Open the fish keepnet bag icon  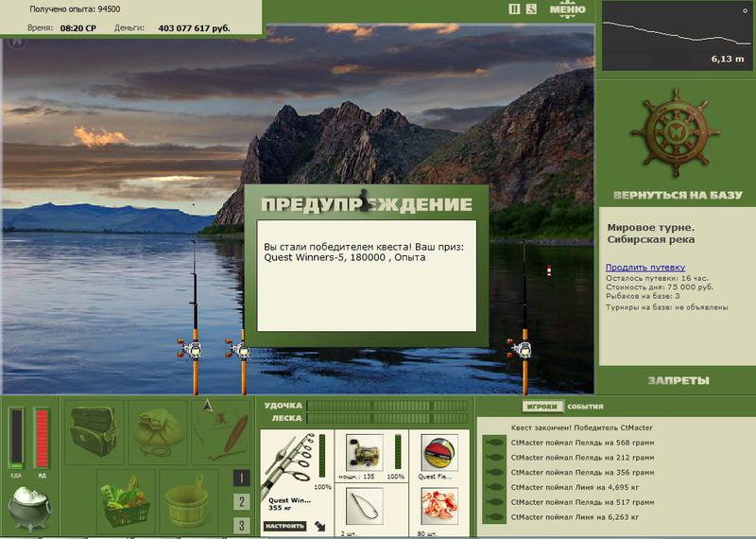158,431
